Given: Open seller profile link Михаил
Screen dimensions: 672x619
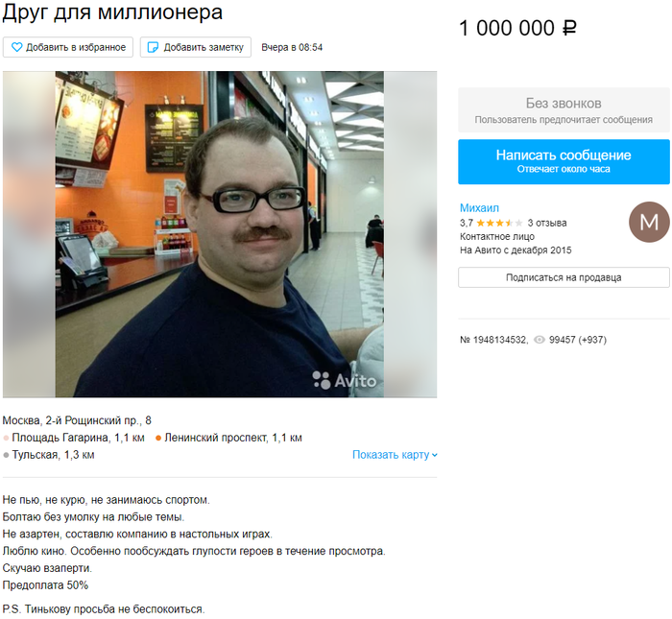Looking at the screenshot, I should [479, 208].
